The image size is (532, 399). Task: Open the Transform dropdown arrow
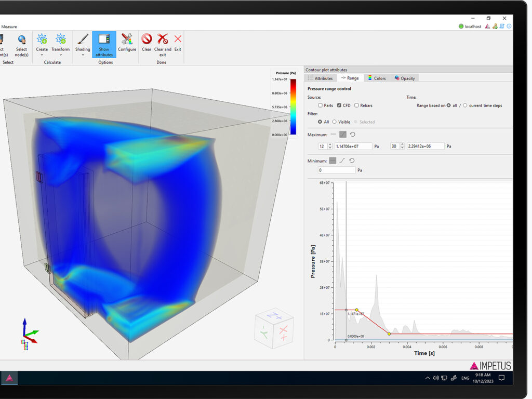click(x=60, y=55)
